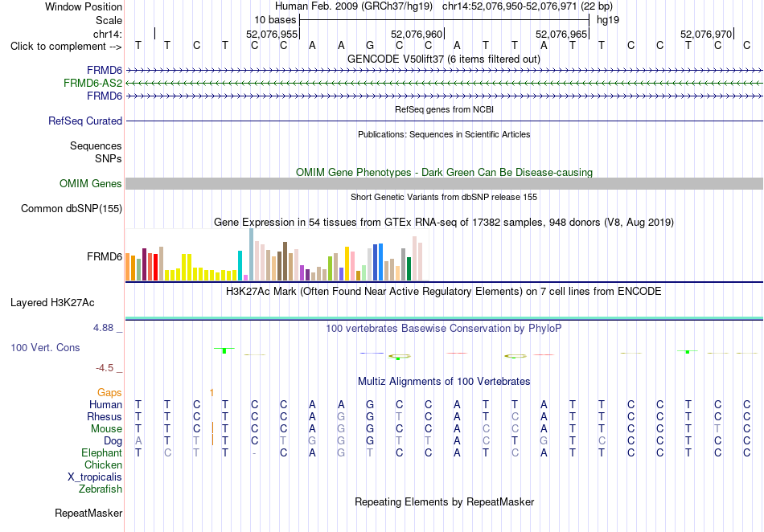
Task: Click the FRMD6 label directly above FRMD6-AS2
Action: tap(105, 71)
